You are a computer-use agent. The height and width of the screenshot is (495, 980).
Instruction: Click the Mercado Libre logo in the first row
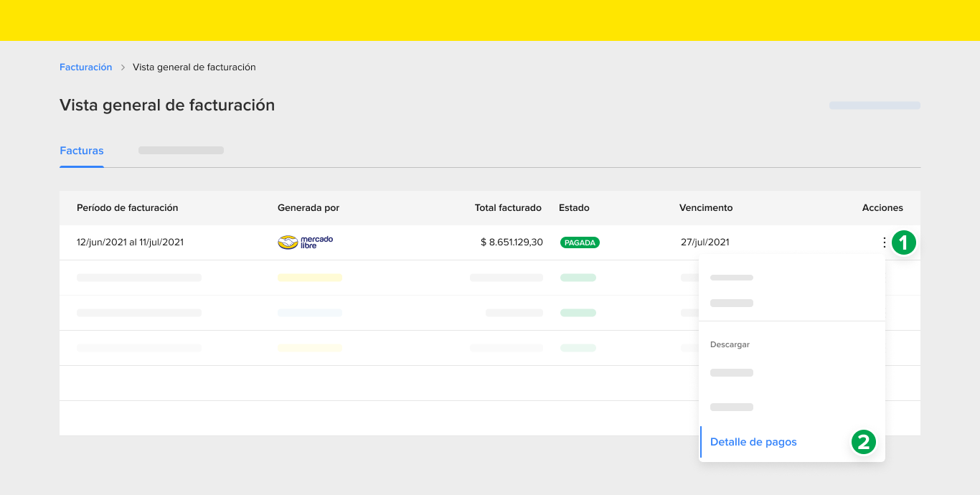[x=306, y=242]
